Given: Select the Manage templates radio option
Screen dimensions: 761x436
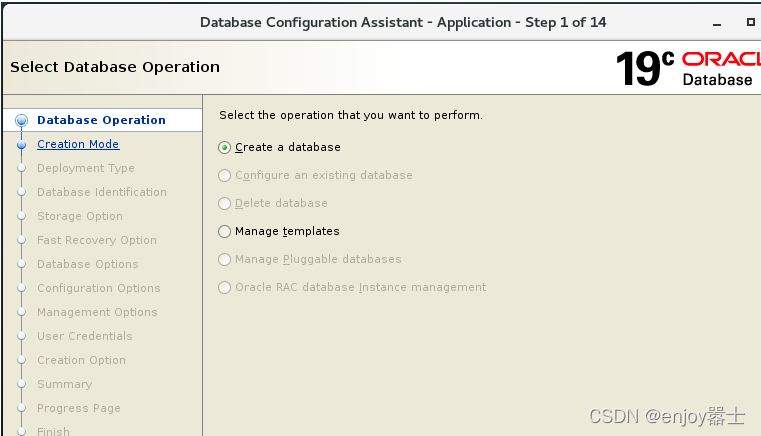Looking at the screenshot, I should [224, 231].
